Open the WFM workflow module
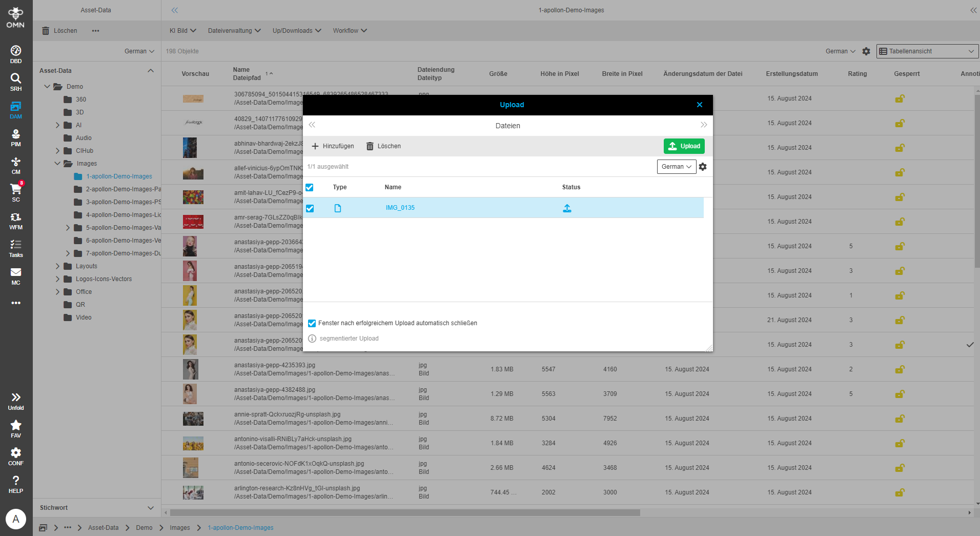 (16, 221)
